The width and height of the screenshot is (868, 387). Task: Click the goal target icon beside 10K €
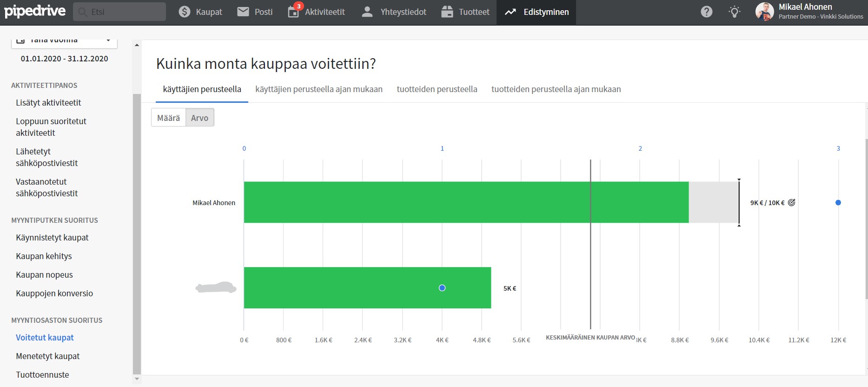coord(792,202)
